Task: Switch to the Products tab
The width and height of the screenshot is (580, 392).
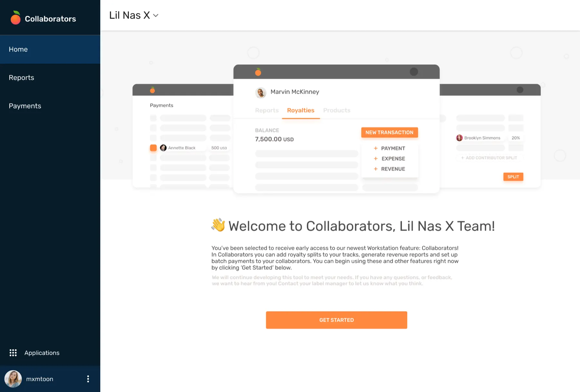Action: pyautogui.click(x=337, y=110)
